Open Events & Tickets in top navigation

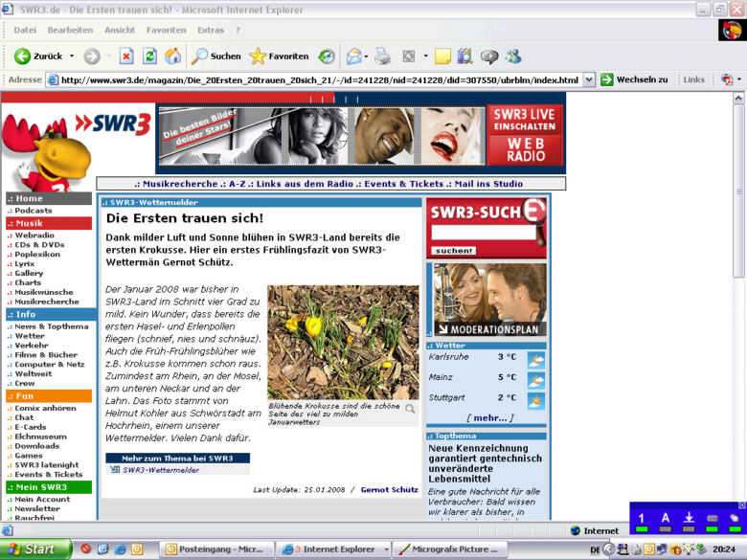click(x=403, y=184)
